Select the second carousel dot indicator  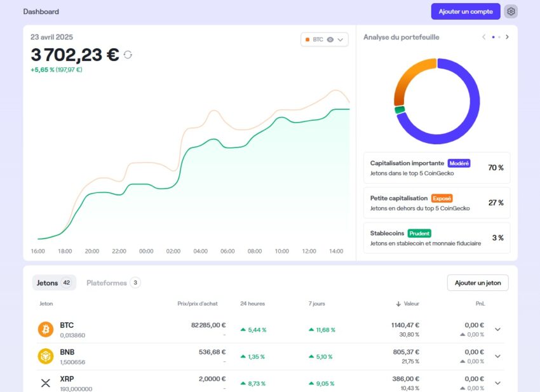coord(499,37)
